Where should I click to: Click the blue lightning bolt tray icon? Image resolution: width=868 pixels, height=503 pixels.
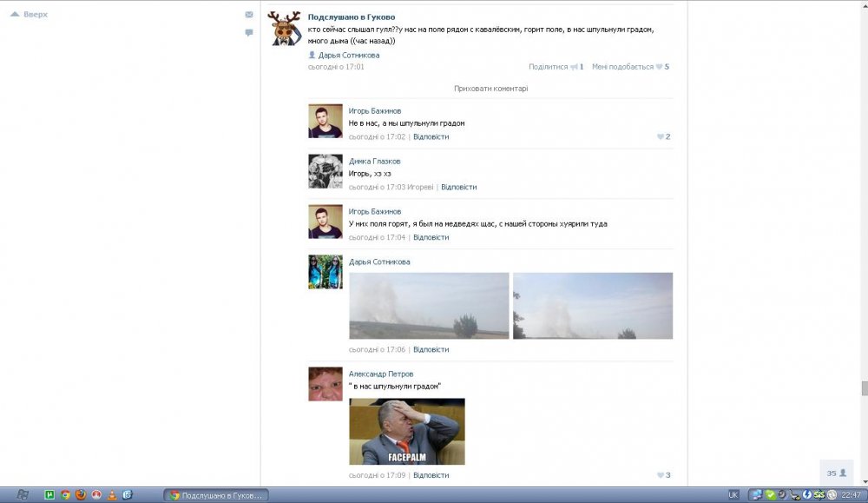[x=807, y=495]
